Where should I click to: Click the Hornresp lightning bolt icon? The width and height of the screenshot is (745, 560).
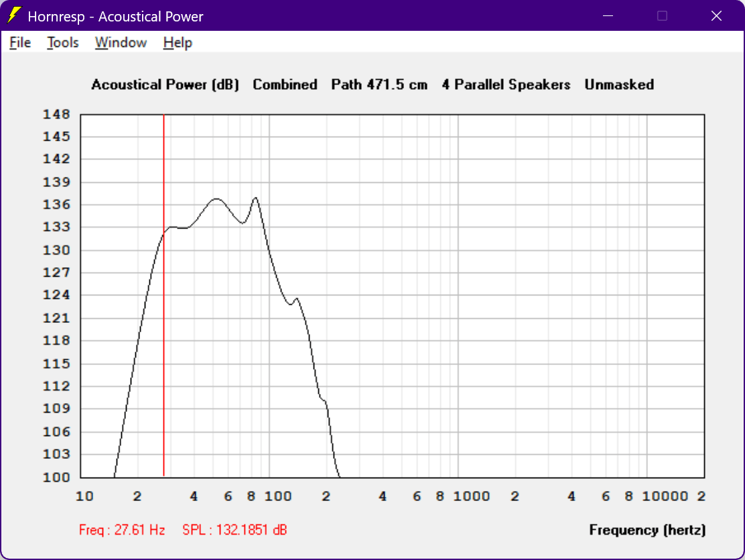14,15
